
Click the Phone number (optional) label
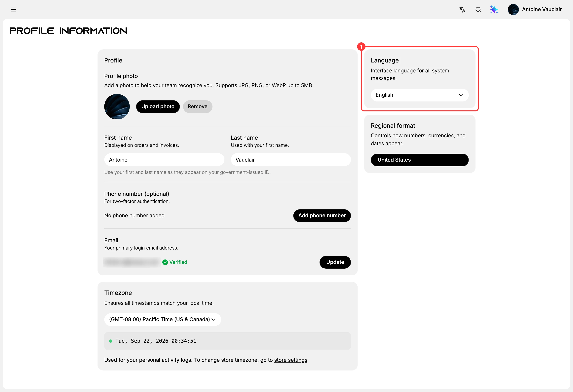pyautogui.click(x=137, y=194)
